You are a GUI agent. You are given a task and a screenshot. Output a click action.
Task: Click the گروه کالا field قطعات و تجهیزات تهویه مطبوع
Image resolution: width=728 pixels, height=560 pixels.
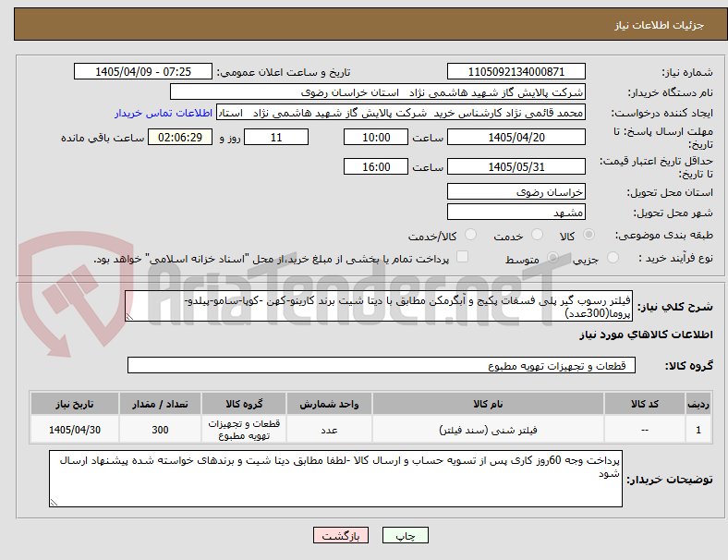click(382, 365)
